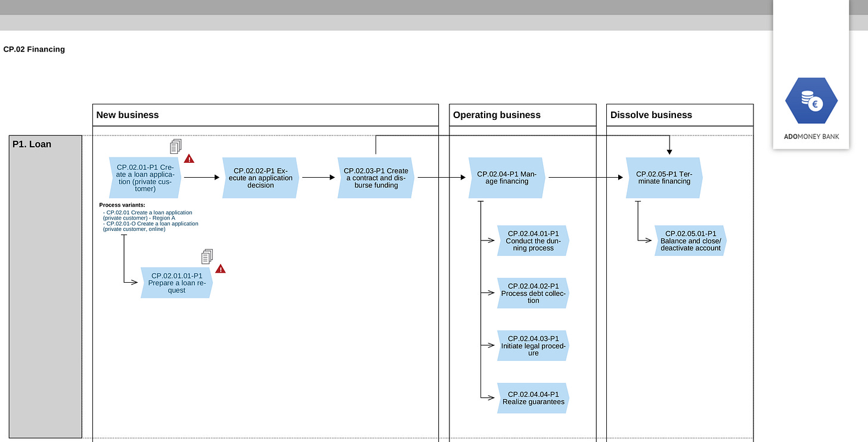The height and width of the screenshot is (442, 868).
Task: Click the New business column header
Action: coord(265,115)
